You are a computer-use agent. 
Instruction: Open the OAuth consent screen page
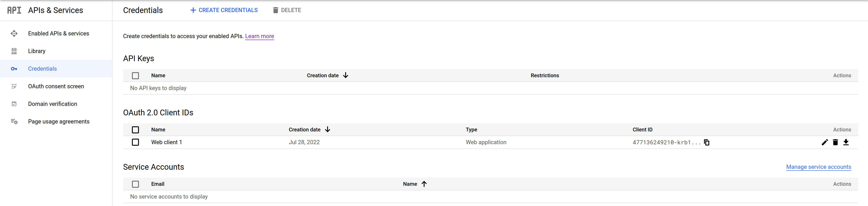click(56, 86)
